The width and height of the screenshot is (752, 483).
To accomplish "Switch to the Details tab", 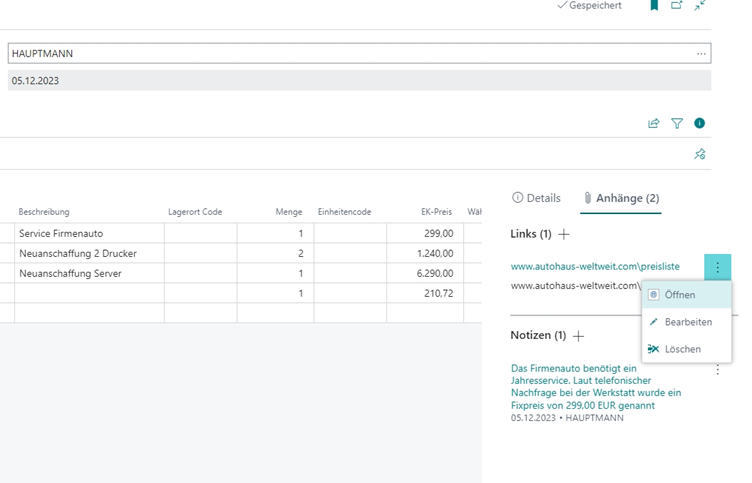I will [x=536, y=198].
